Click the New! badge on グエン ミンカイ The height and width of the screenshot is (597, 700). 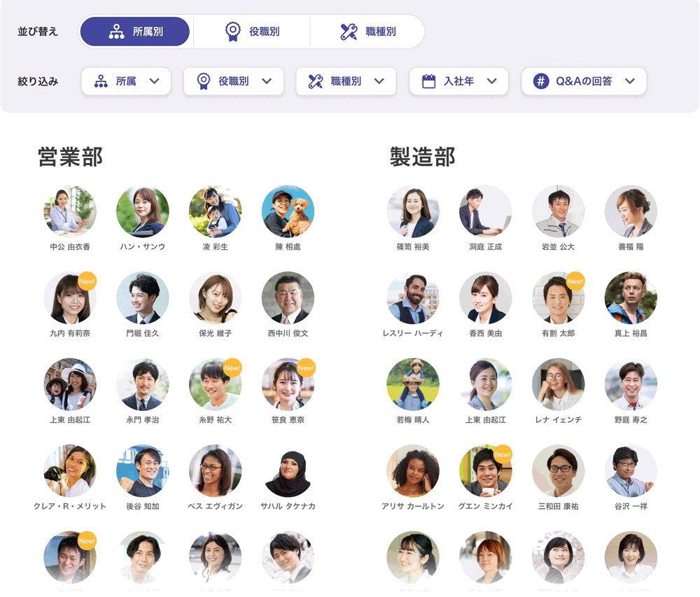(x=503, y=454)
